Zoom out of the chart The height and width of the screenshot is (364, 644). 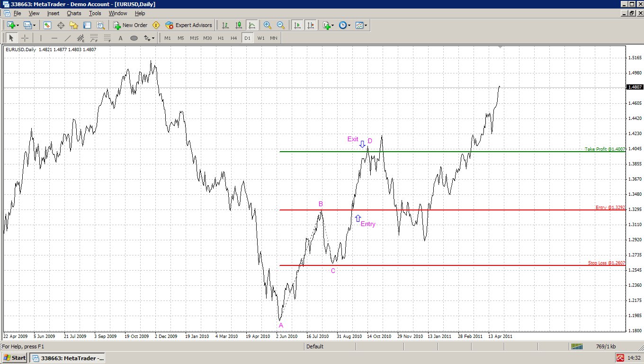[x=281, y=25]
